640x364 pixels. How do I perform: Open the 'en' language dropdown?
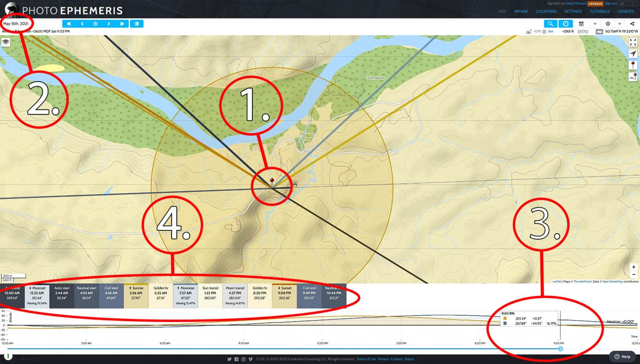coord(627,4)
